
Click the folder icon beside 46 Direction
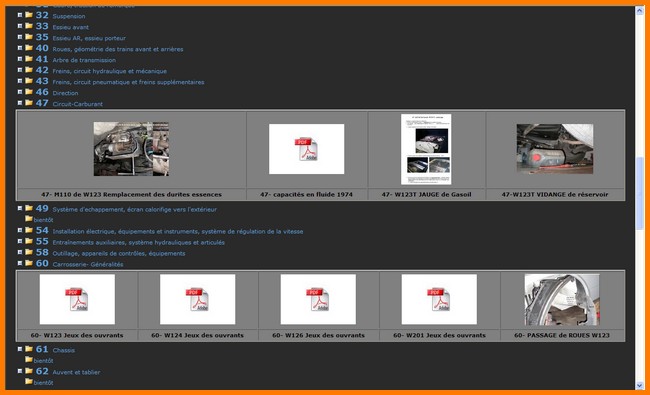coord(29,92)
